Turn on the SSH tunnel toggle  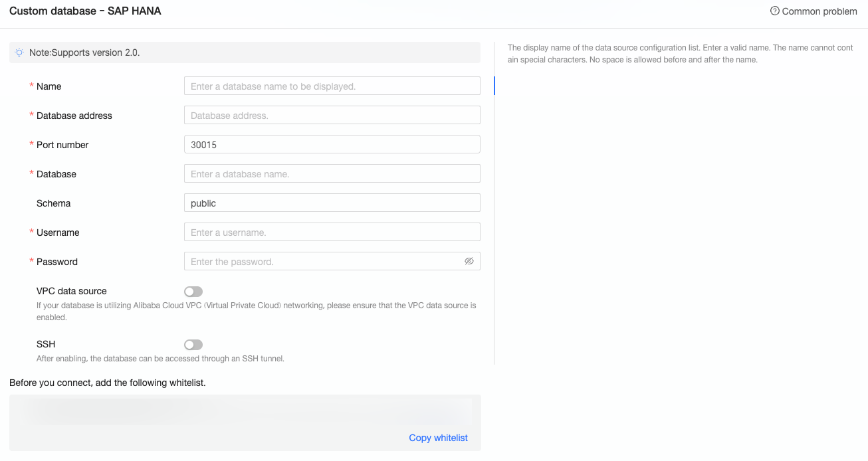[193, 345]
